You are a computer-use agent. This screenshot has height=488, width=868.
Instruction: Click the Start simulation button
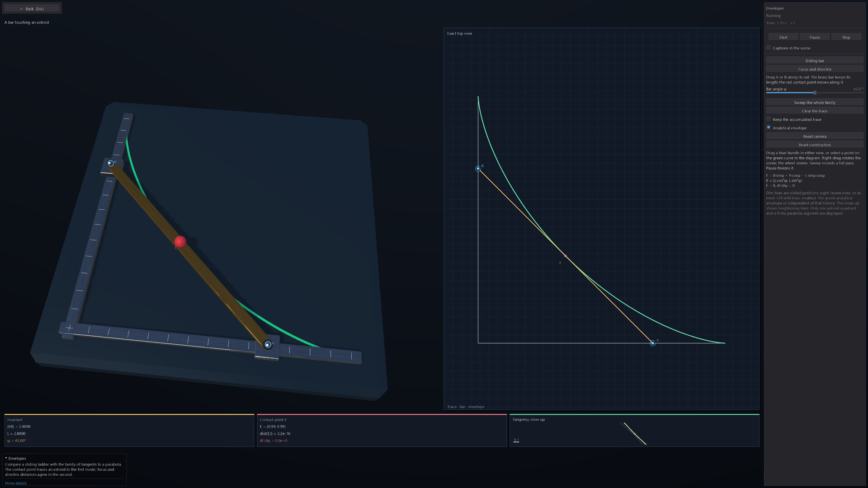[783, 37]
